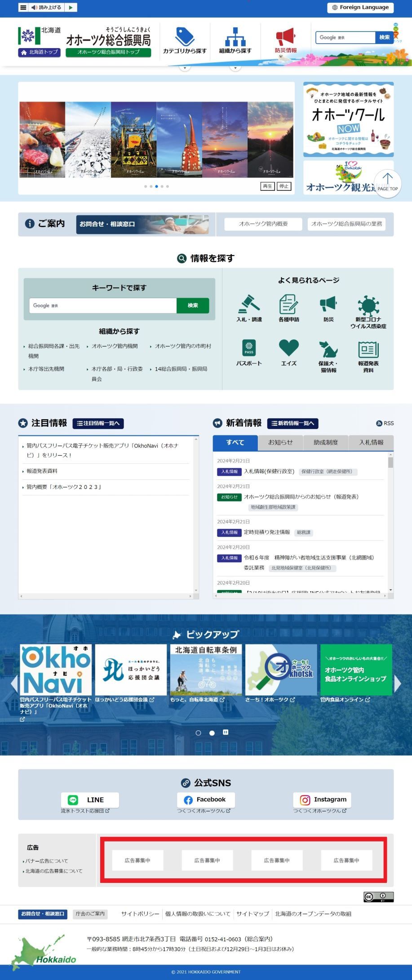Viewport: 412px width, 980px height.
Task: Open the OkhoNavi pickup thumbnail
Action: click(x=56, y=670)
